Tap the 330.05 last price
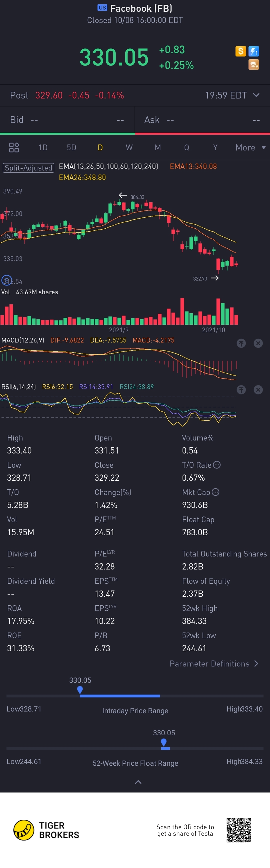Screen dimensions: 270x868 (114, 57)
